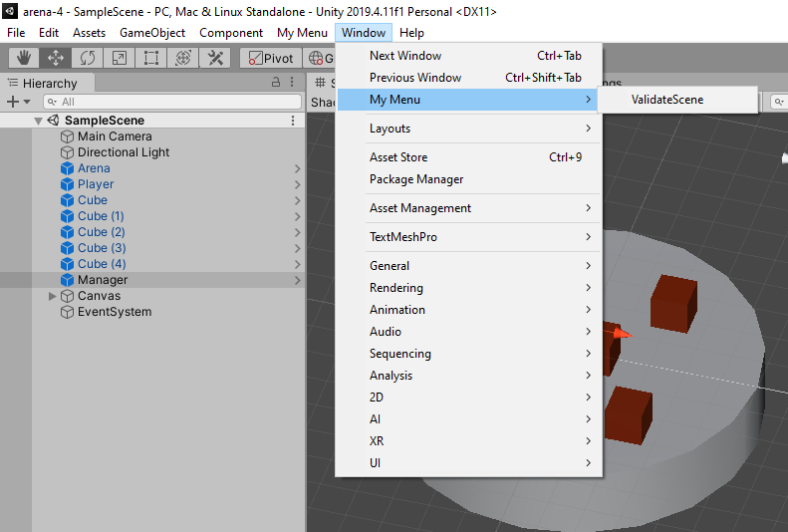Expand the Canvas tree item
The image size is (788, 532).
[52, 296]
